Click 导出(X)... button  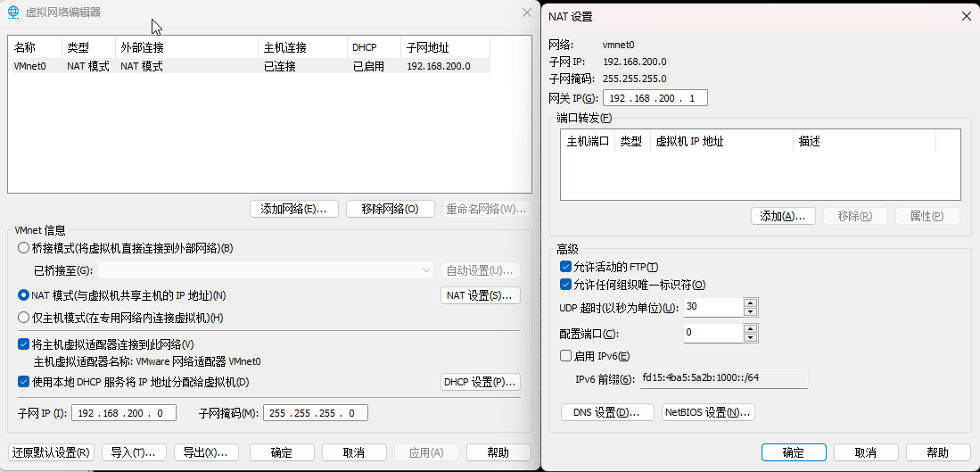[206, 452]
